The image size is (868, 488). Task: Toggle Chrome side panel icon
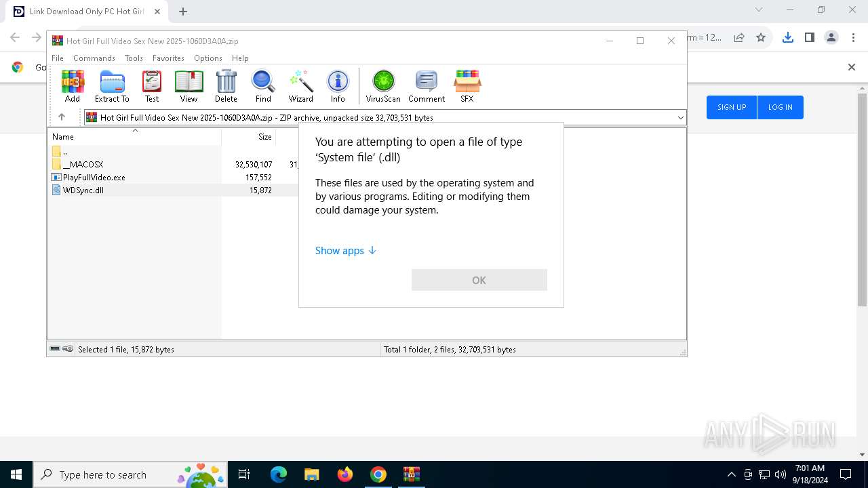coord(809,37)
